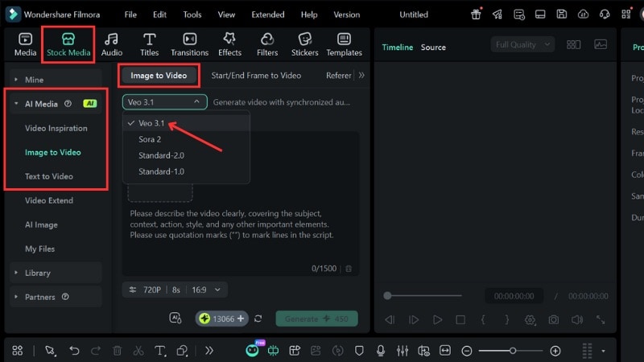This screenshot has height=362, width=644.
Task: Open the Extended menu
Action: click(268, 14)
